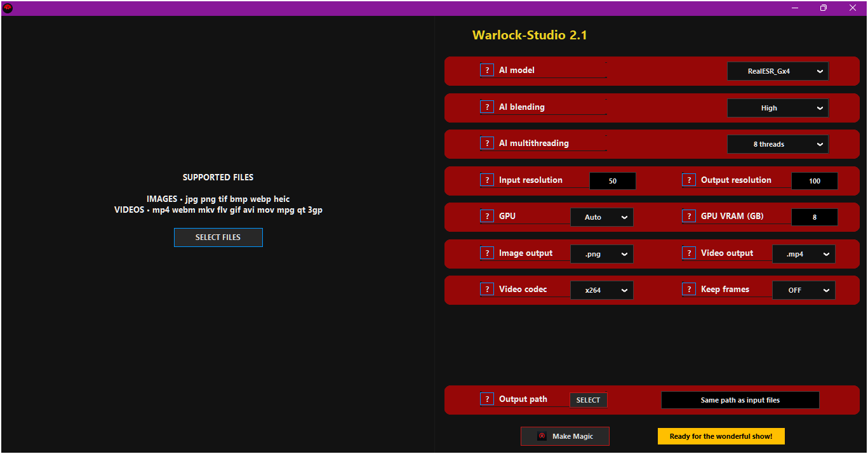The image size is (868, 454).
Task: Open help for Keep frames
Action: 689,290
